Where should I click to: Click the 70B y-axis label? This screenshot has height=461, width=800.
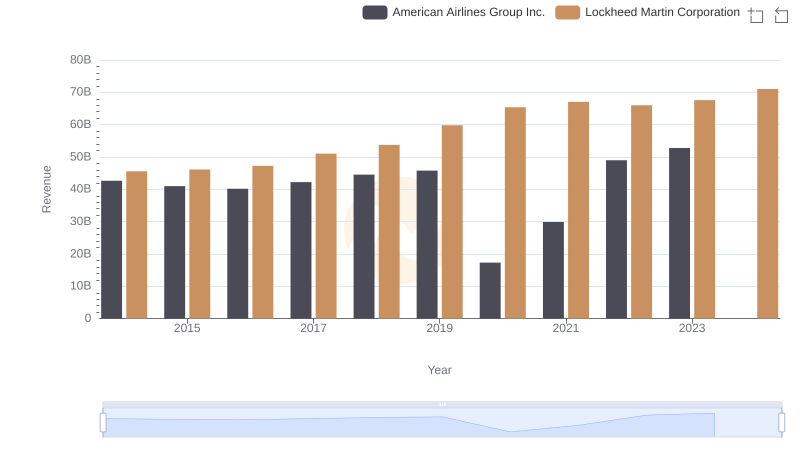[81, 92]
